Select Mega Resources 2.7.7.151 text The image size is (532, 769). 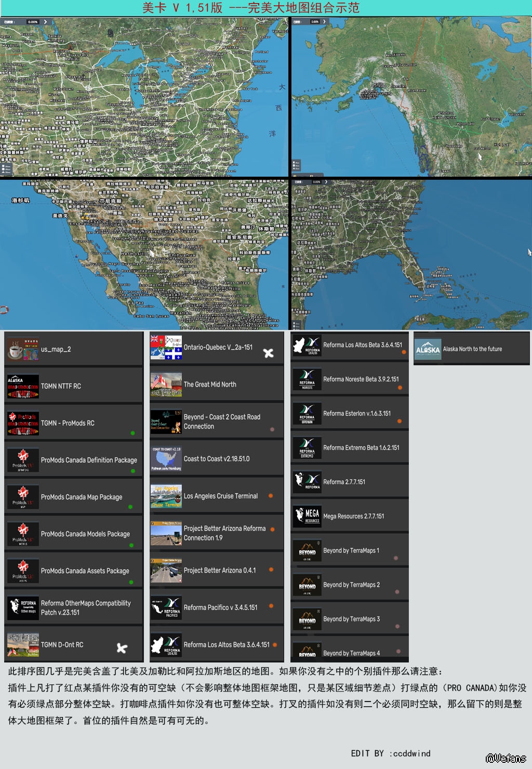pos(354,516)
